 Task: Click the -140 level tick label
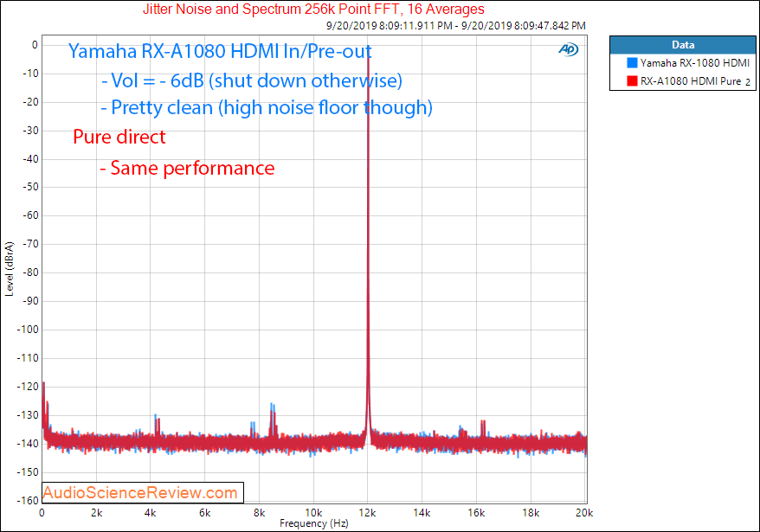point(28,443)
